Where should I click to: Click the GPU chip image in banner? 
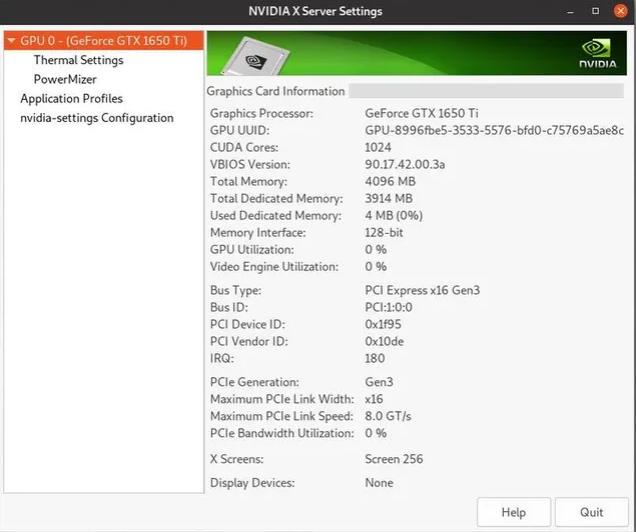coord(256,56)
